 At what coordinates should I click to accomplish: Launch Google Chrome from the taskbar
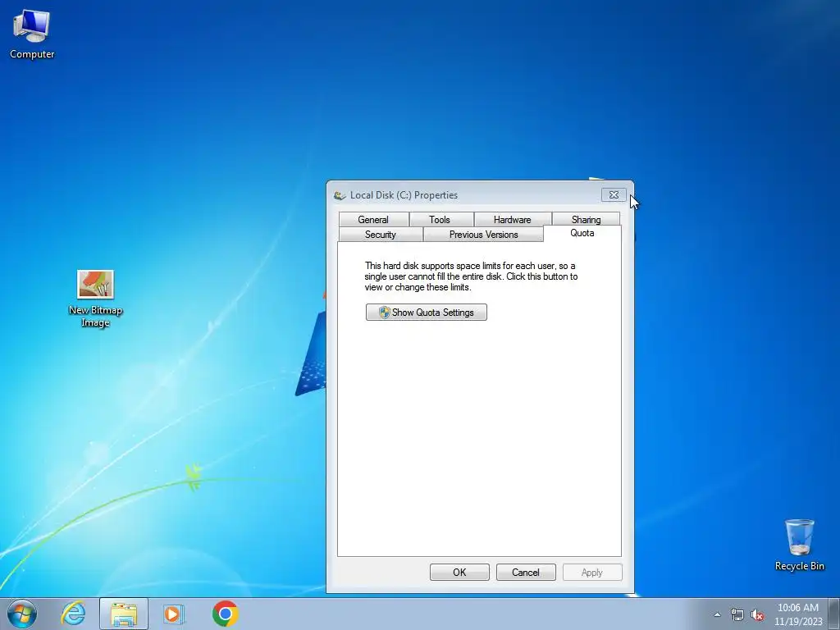(x=225, y=614)
